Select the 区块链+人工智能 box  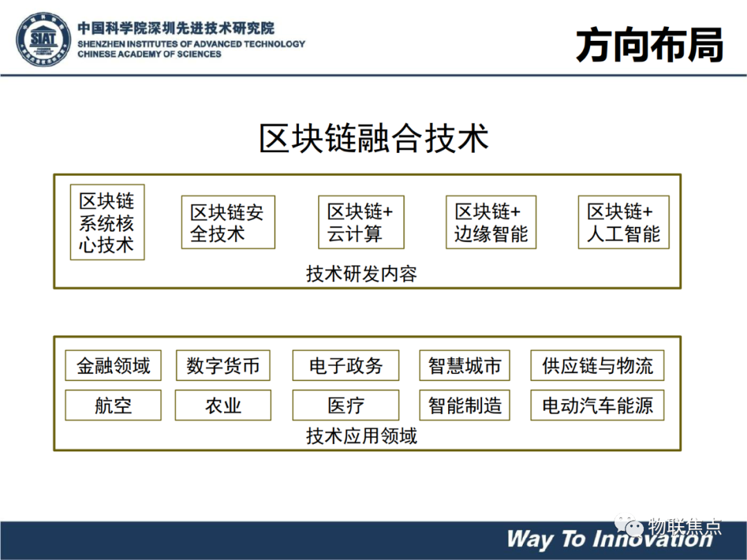coord(624,223)
